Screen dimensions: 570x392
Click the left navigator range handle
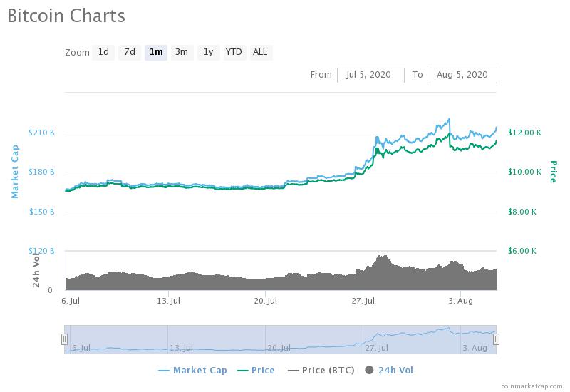pyautogui.click(x=64, y=339)
